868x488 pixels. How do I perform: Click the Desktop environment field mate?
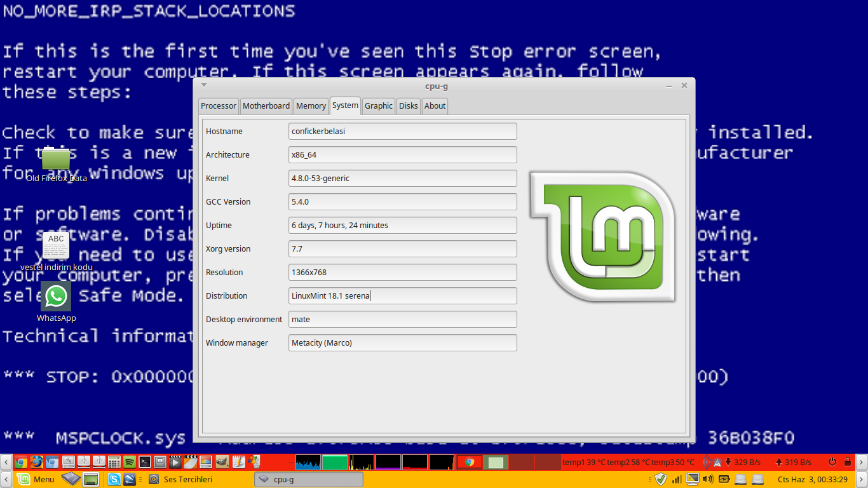point(403,319)
